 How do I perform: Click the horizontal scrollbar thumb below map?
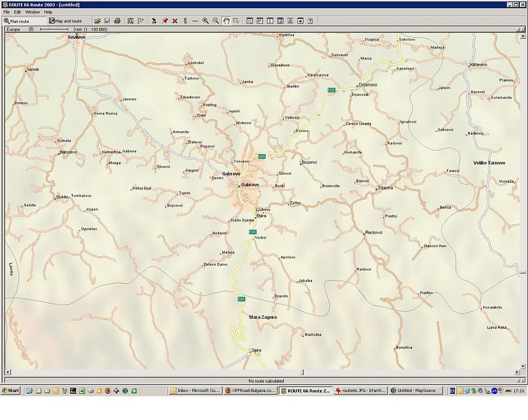coord(302,373)
